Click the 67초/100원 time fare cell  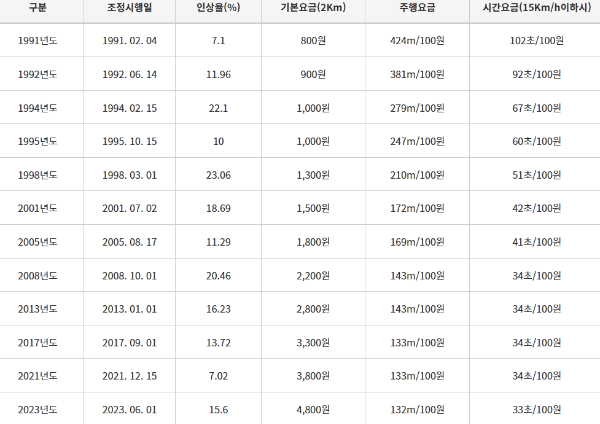pos(536,108)
